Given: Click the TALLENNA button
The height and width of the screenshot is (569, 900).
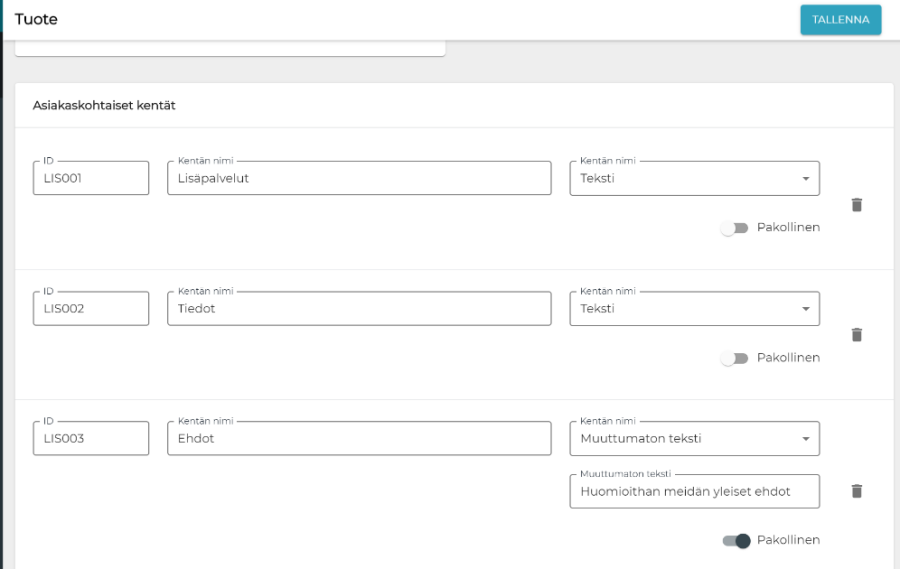Looking at the screenshot, I should [840, 20].
